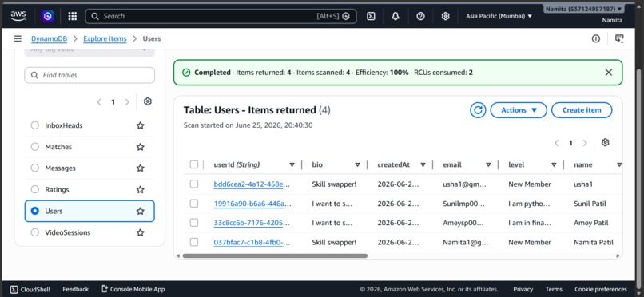Screen dimensions: 644x297
Task: Check the usha1 row checkbox
Action: pyautogui.click(x=194, y=184)
